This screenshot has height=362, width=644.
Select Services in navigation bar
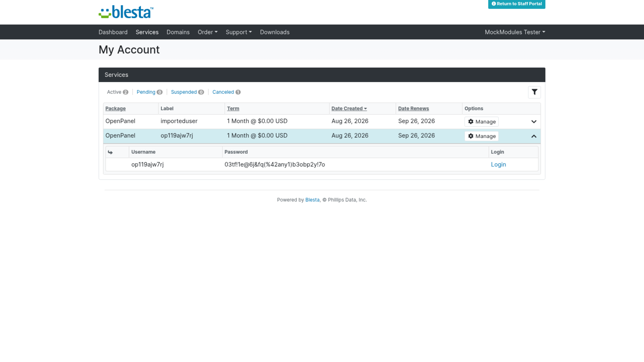tap(147, 32)
